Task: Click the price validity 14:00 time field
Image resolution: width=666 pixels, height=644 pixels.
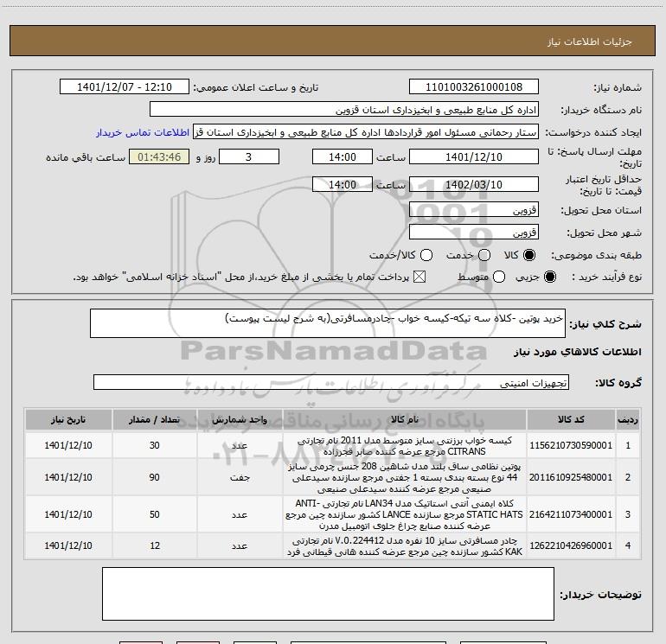Action: (x=343, y=184)
